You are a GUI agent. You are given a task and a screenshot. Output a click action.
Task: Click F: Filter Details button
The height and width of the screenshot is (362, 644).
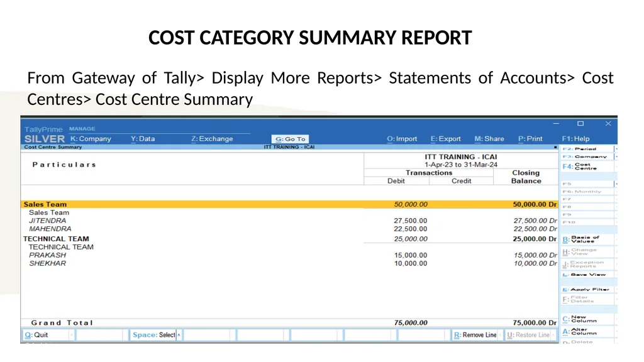point(587,299)
